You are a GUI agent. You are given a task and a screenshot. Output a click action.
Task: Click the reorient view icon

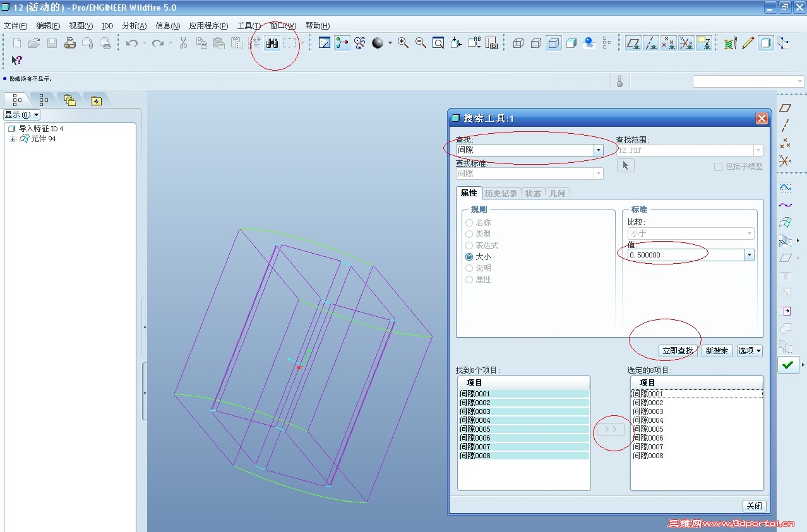tap(456, 43)
